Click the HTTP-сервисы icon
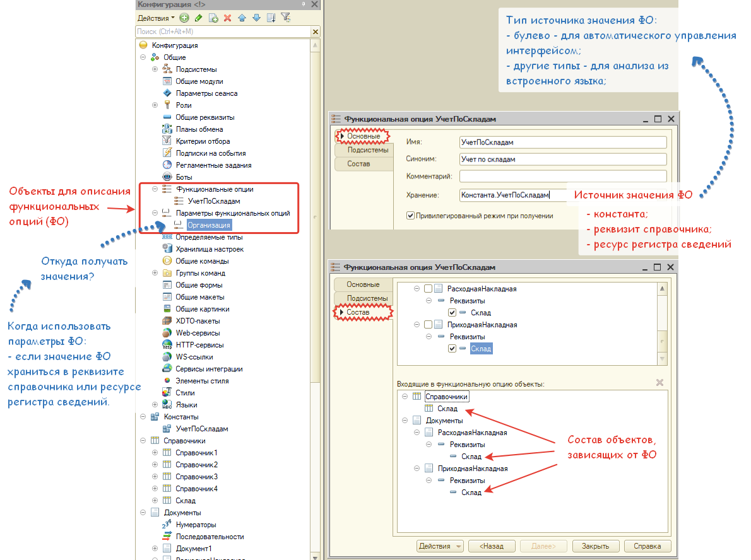Screen dimensions: 751x560 pos(167,344)
